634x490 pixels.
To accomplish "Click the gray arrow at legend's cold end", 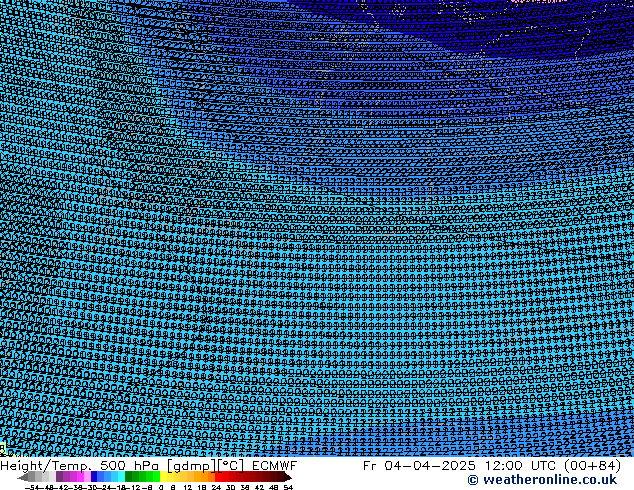I will (x=23, y=477).
